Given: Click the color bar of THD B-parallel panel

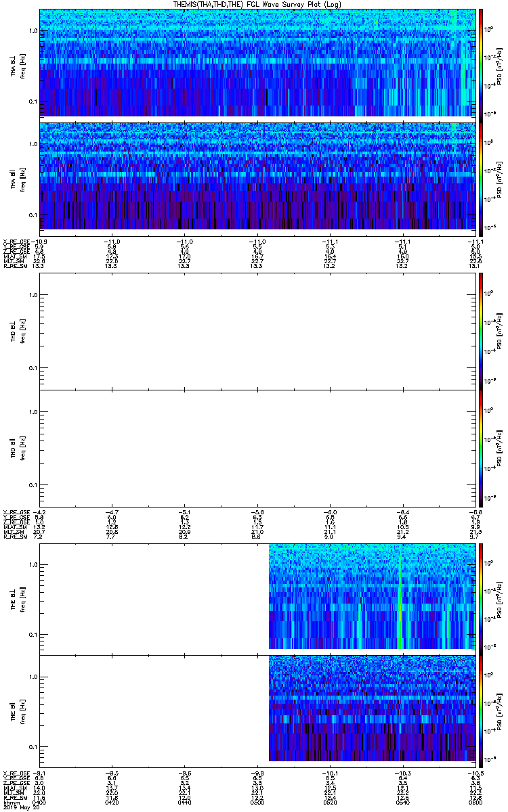Looking at the screenshot, I should tap(480, 448).
